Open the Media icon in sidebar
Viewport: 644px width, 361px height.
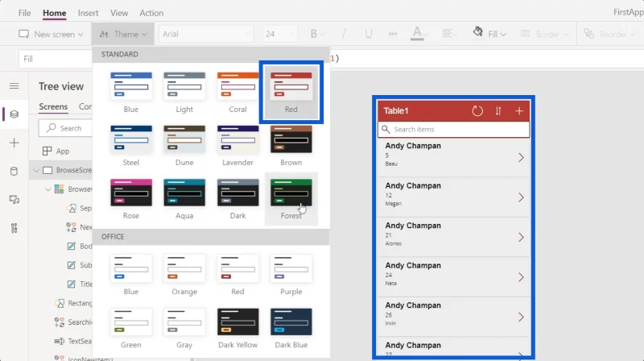click(14, 200)
